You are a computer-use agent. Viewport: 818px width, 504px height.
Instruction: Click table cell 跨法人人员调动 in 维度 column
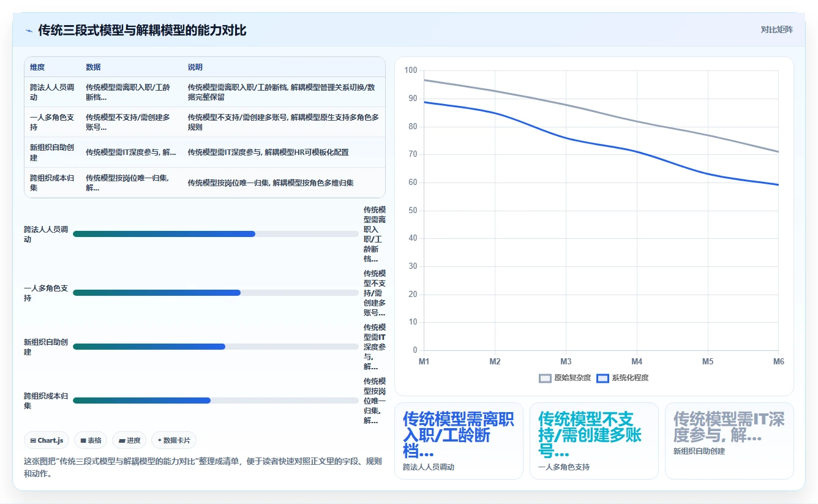pos(52,92)
